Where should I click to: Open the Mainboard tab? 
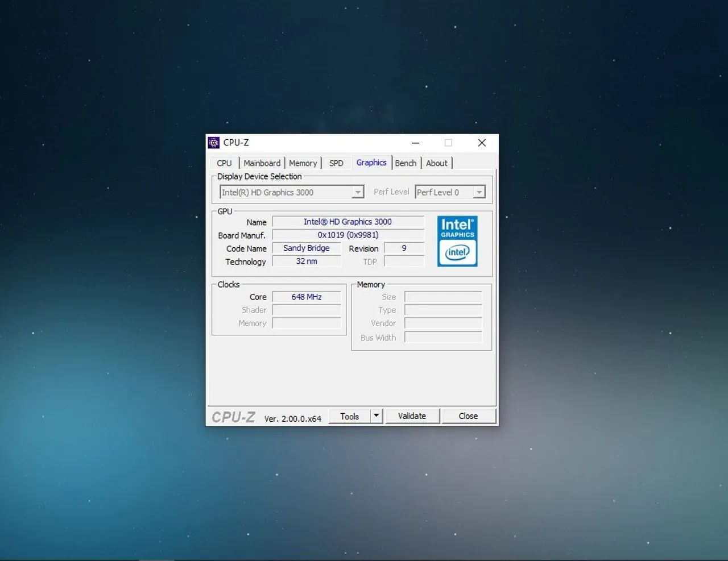262,163
